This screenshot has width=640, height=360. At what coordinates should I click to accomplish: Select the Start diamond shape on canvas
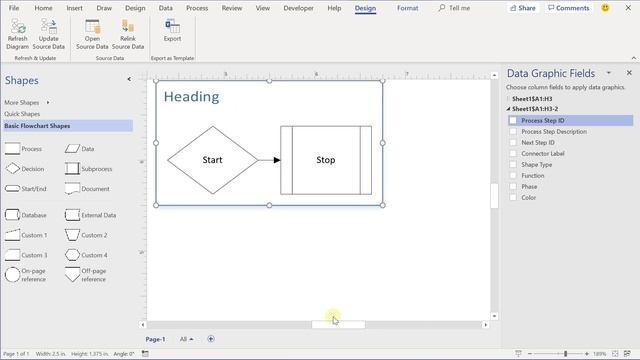click(x=213, y=160)
